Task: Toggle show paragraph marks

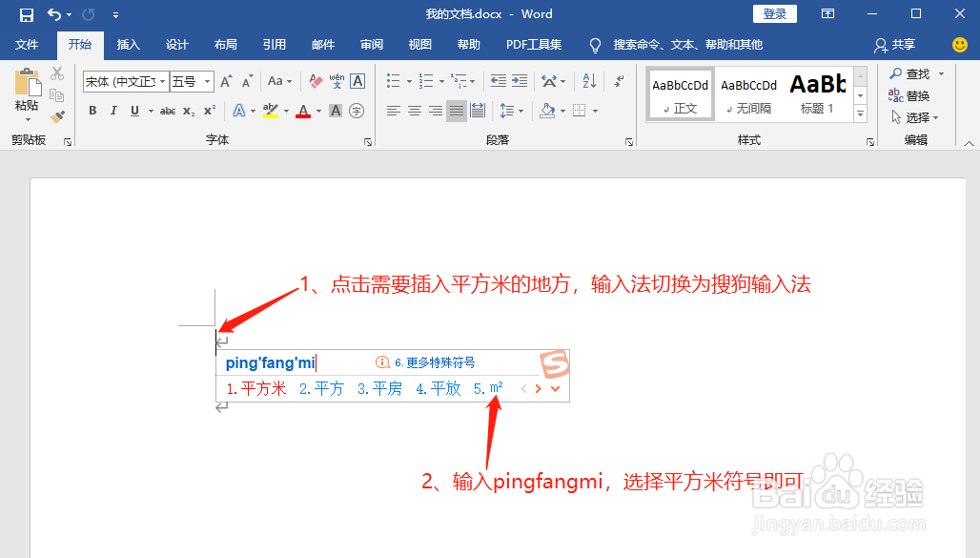Action: (x=619, y=81)
